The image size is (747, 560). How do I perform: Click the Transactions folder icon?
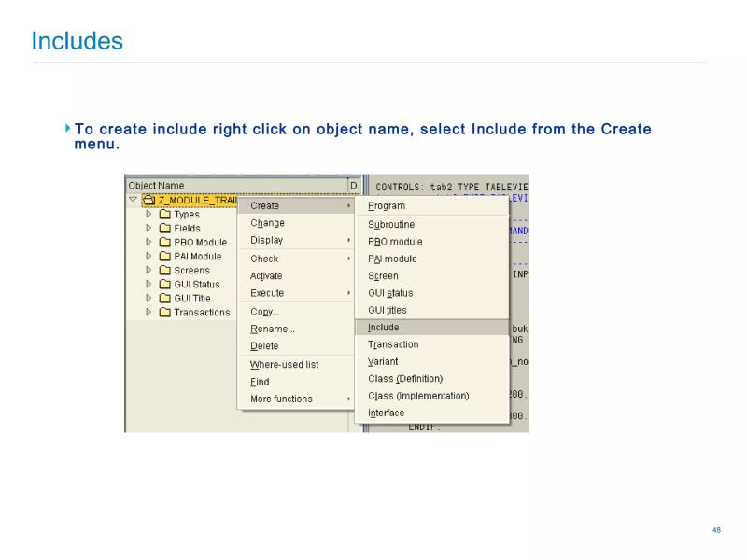point(165,313)
